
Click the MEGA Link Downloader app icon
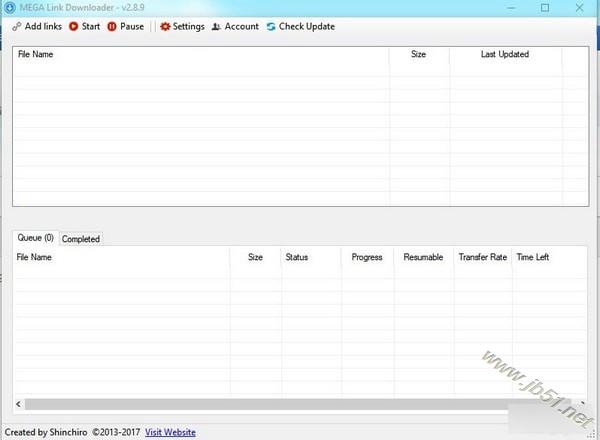click(x=10, y=7)
